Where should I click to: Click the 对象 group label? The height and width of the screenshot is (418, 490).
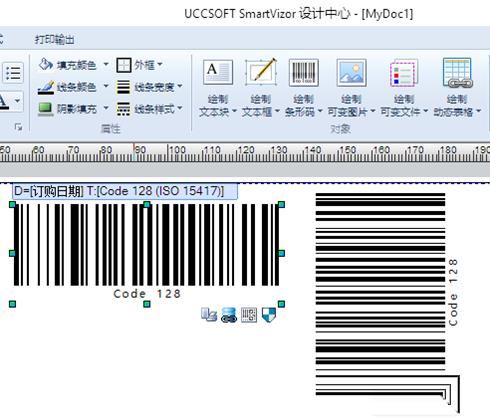pos(340,129)
